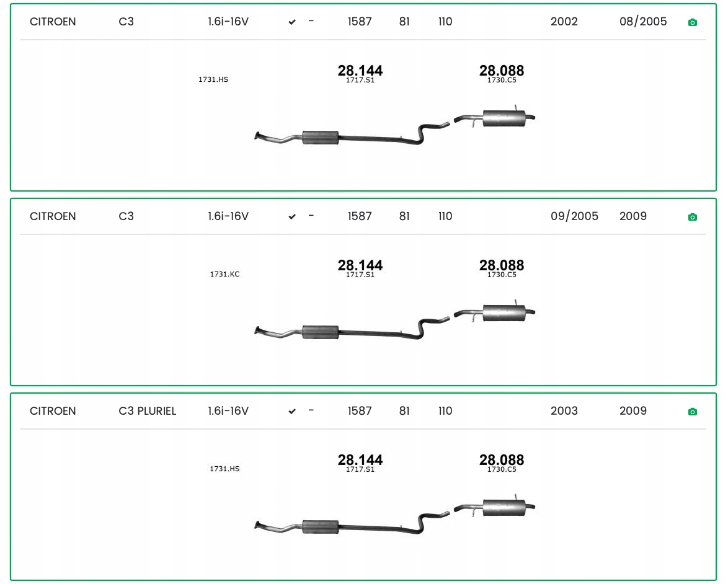The height and width of the screenshot is (584, 728).
Task: Click checkmark in C3 09/2005–2009 row
Action: point(292,217)
